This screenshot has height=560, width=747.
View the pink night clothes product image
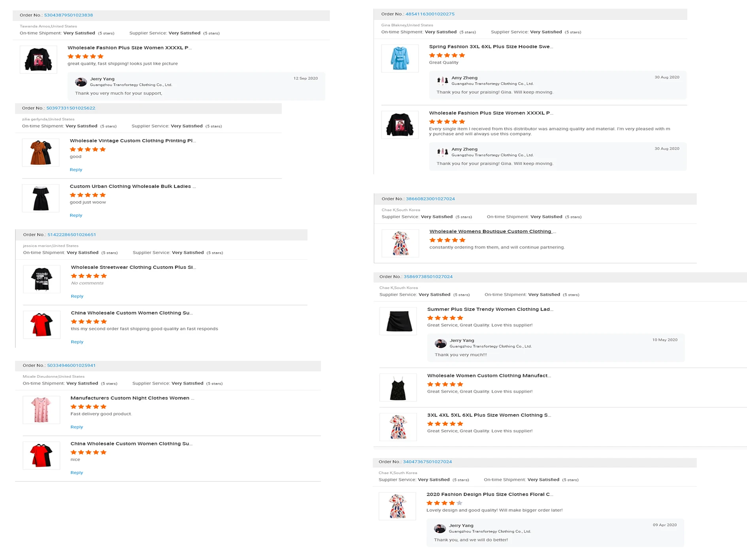(x=41, y=410)
